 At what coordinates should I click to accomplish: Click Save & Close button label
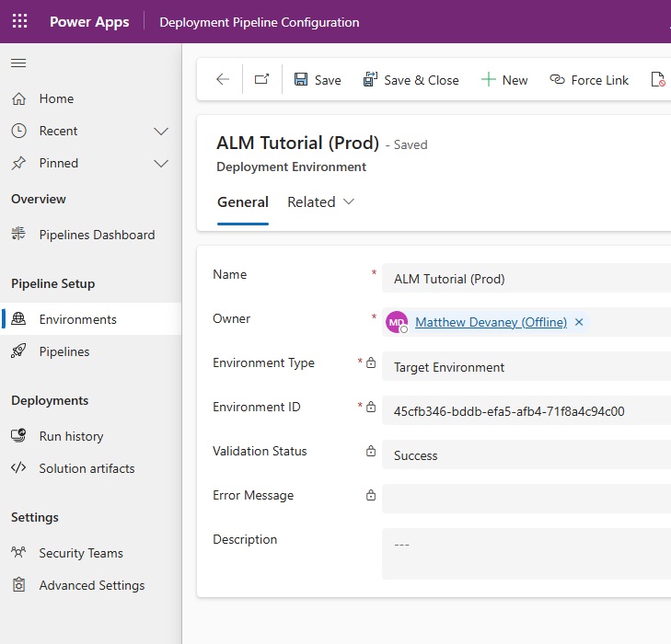click(x=421, y=80)
